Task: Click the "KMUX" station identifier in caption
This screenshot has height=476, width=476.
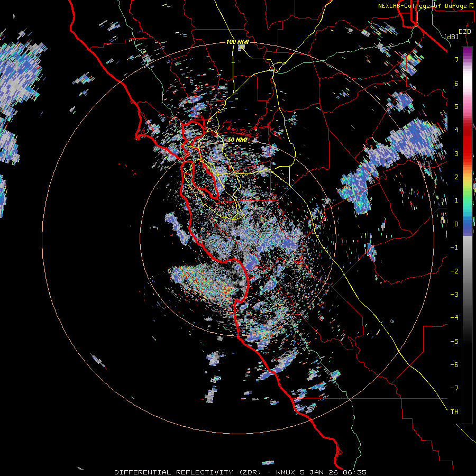Action: pyautogui.click(x=287, y=472)
